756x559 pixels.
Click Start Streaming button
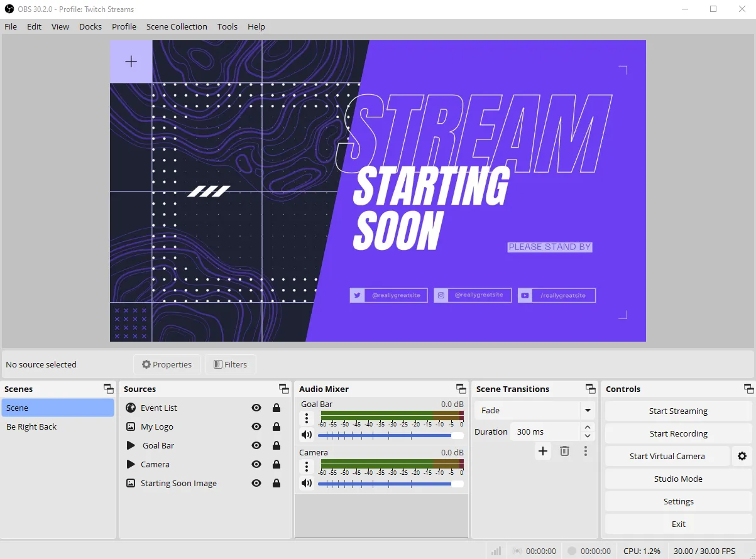coord(678,411)
